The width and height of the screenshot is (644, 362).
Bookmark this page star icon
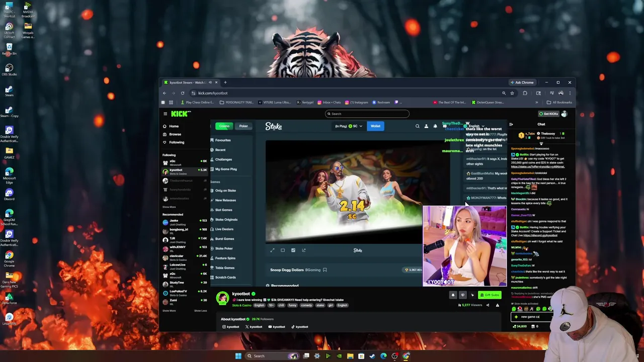[512, 93]
